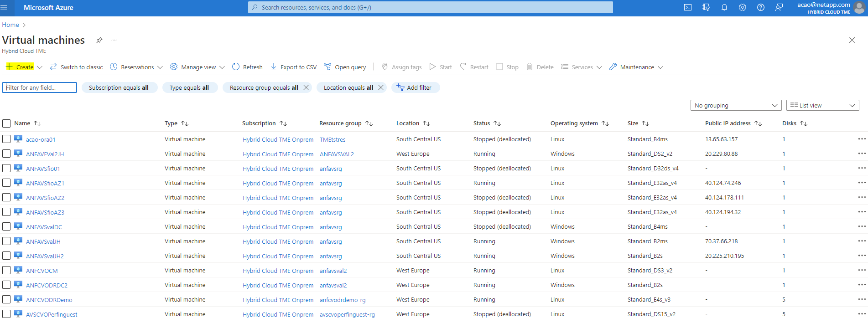Open the Maintenance menu
868x323 pixels.
(x=636, y=67)
